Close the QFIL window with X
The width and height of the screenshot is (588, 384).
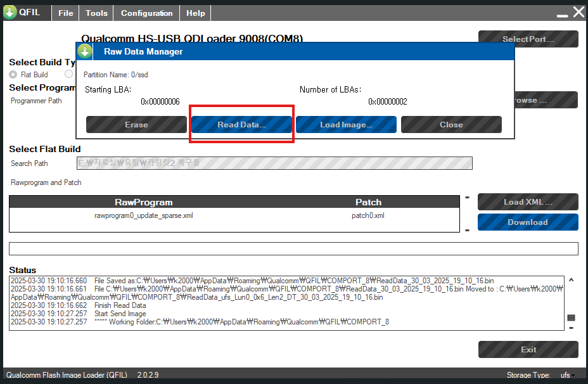578,13
